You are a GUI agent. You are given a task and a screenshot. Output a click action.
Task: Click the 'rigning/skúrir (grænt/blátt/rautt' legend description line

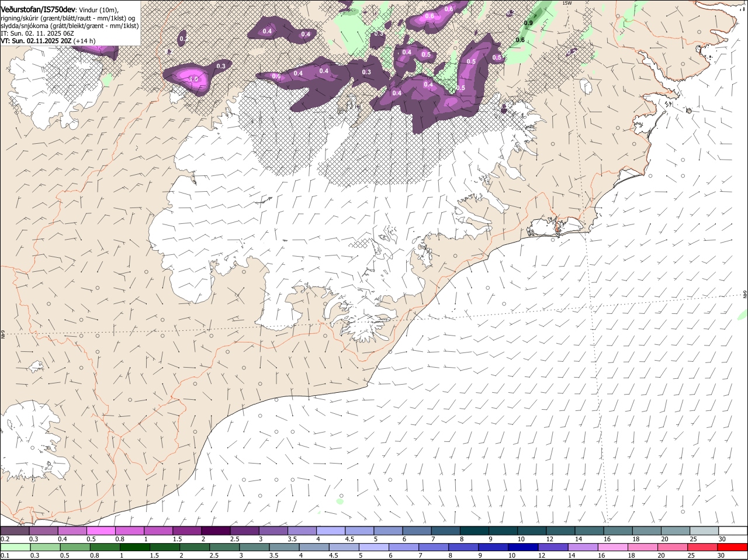coord(67,18)
